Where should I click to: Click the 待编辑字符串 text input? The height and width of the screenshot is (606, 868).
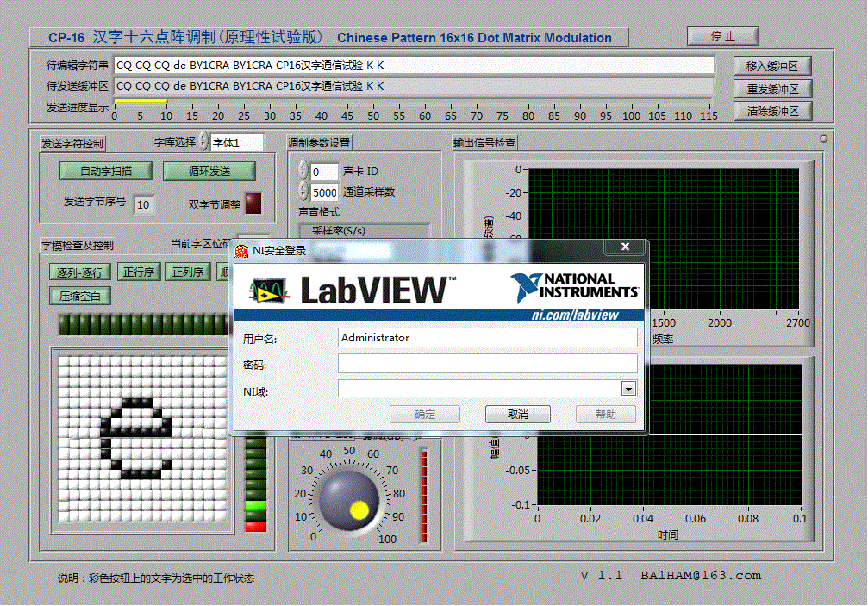coord(414,66)
